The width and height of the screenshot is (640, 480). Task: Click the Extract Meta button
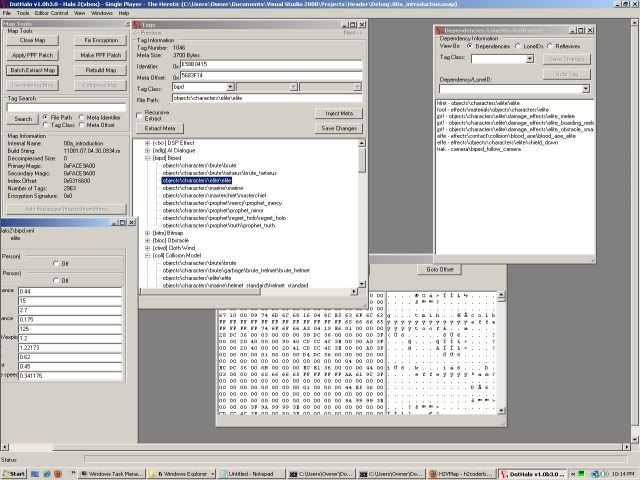(x=160, y=128)
